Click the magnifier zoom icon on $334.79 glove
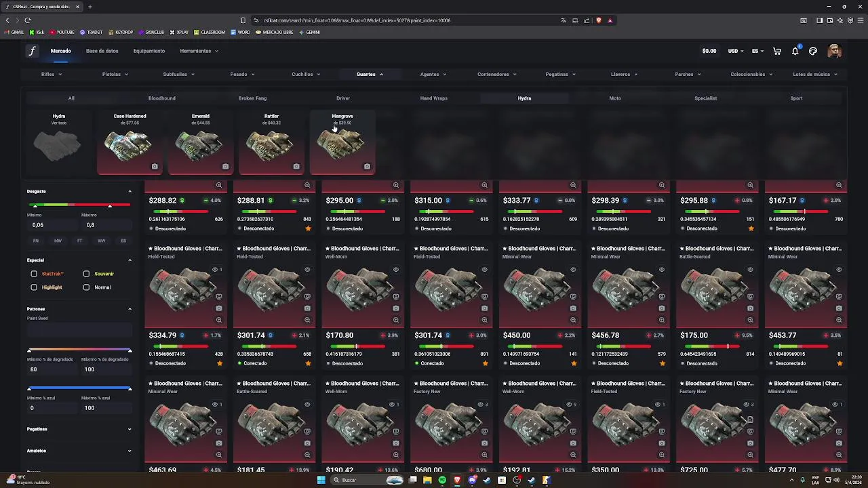Viewport: 868px width, 488px height. (218, 320)
